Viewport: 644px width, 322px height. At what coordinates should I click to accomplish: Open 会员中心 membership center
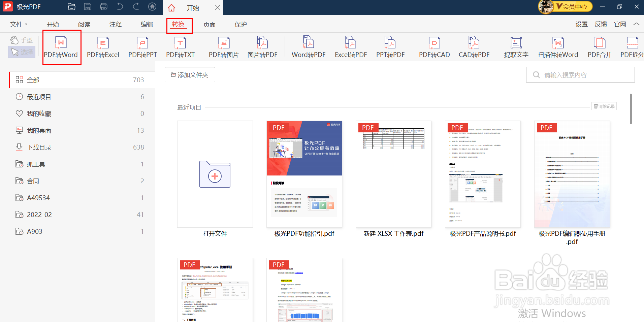pyautogui.click(x=572, y=6)
